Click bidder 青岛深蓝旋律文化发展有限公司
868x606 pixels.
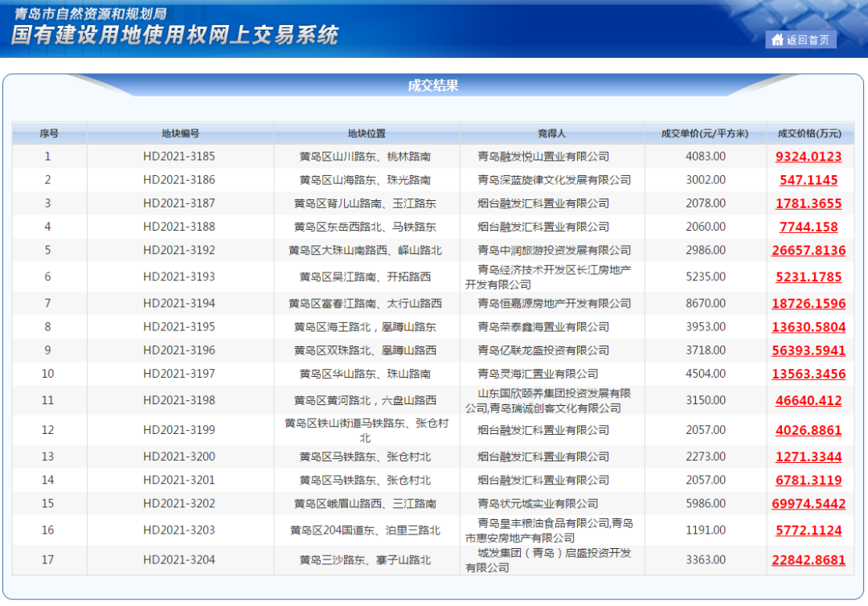point(554,180)
